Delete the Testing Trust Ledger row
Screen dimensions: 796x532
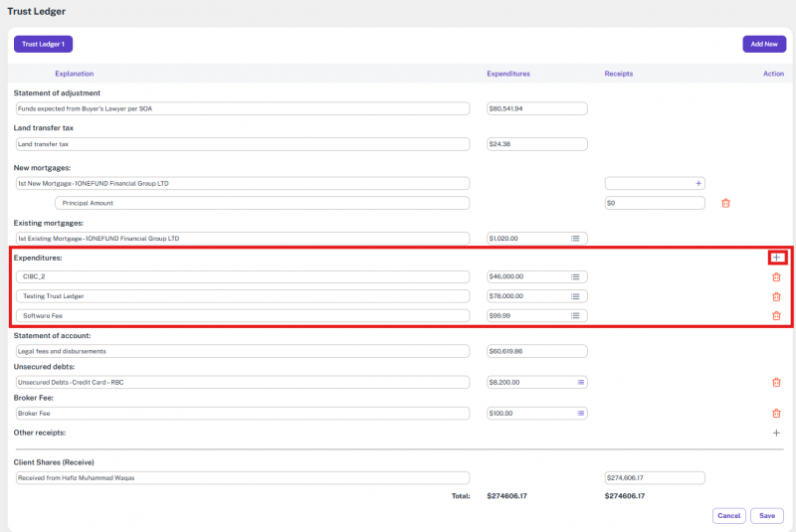coord(776,296)
